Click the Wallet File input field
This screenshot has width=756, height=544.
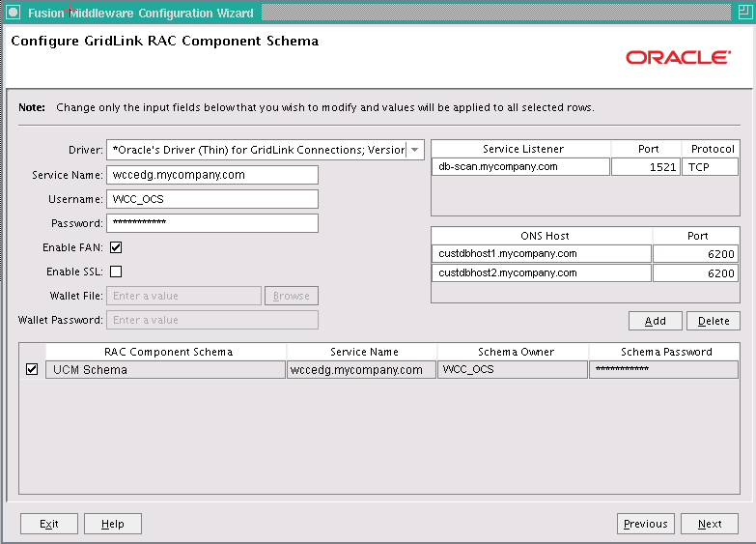click(x=183, y=296)
